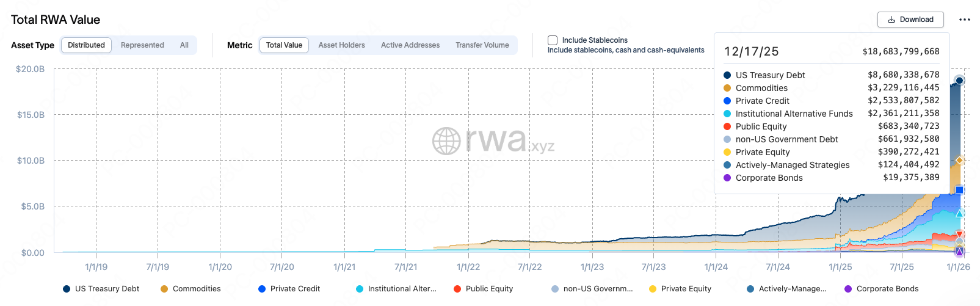Click the Actively-Managed Strategies legend marker
980x306 pixels.
[x=750, y=289]
